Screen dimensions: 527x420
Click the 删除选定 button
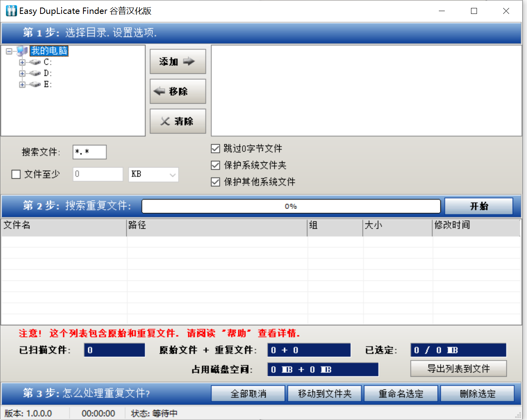tap(477, 394)
